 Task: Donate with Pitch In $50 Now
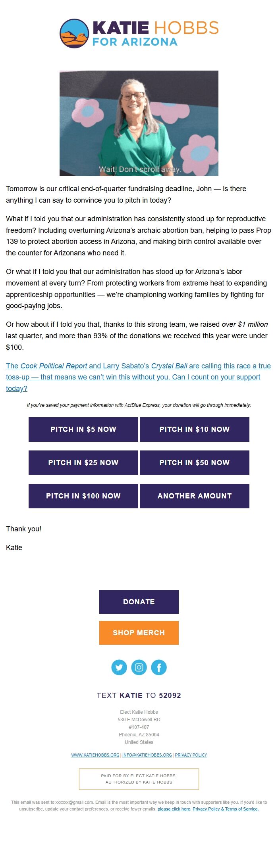pyautogui.click(x=195, y=462)
